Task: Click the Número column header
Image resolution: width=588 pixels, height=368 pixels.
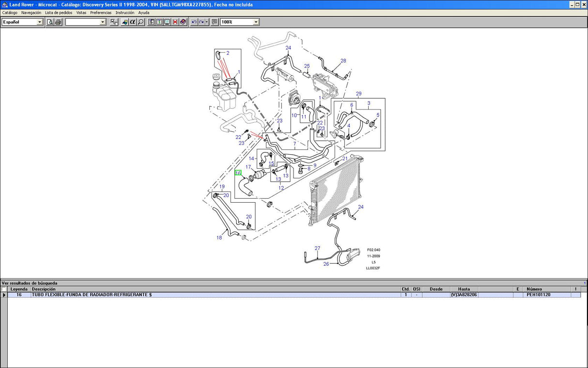Action: [x=534, y=289]
